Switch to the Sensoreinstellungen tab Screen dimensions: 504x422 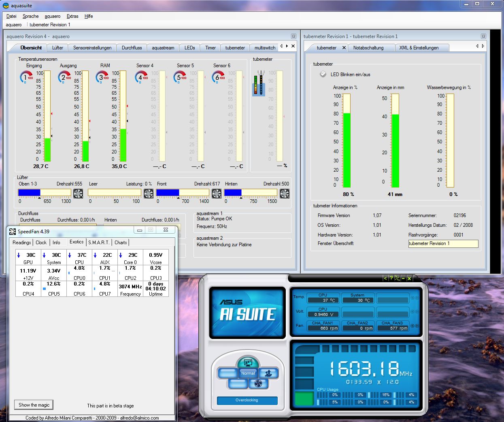pos(92,48)
